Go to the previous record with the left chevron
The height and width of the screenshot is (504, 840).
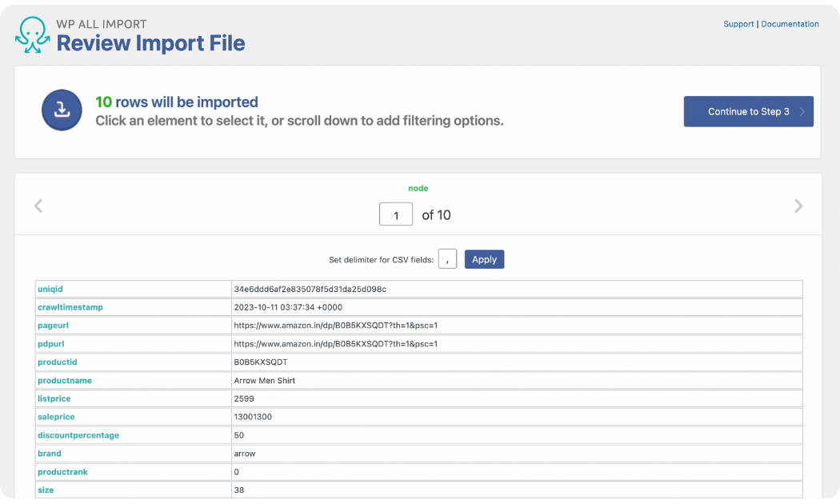[x=38, y=206]
